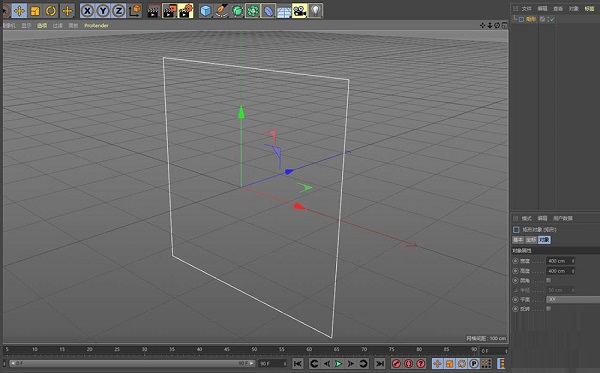This screenshot has width=600, height=373.
Task: Toggle Autokeying red button
Action: click(x=409, y=363)
